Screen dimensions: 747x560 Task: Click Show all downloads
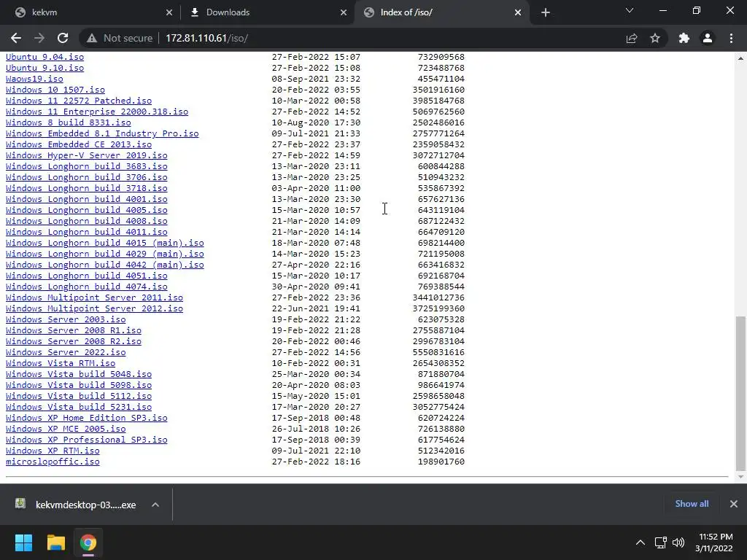[x=692, y=504]
